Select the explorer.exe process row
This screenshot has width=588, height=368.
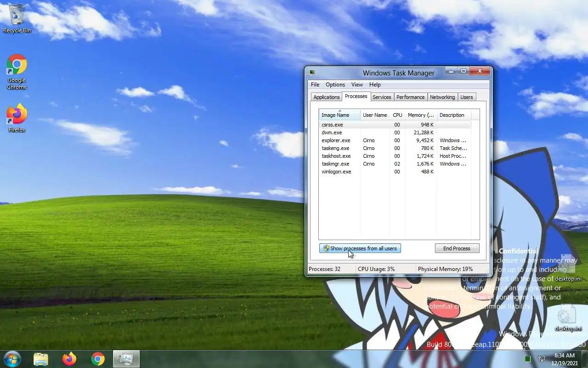(395, 140)
